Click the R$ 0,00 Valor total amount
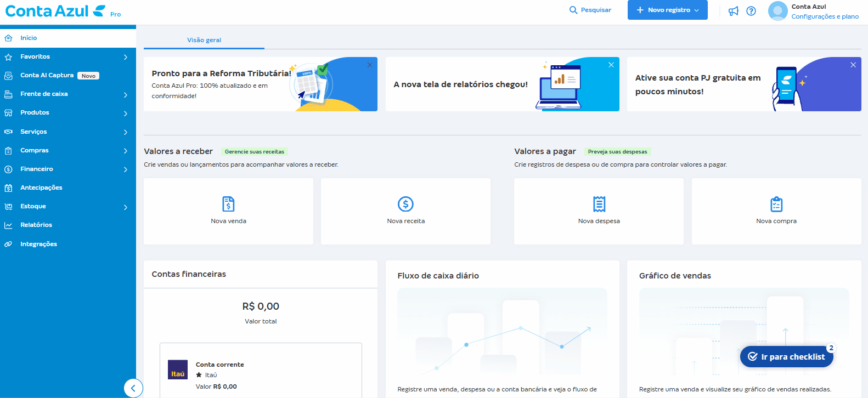This screenshot has height=398, width=868. click(x=261, y=306)
